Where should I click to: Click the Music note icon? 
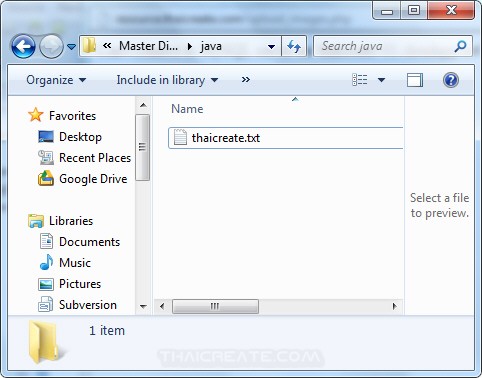click(46, 262)
